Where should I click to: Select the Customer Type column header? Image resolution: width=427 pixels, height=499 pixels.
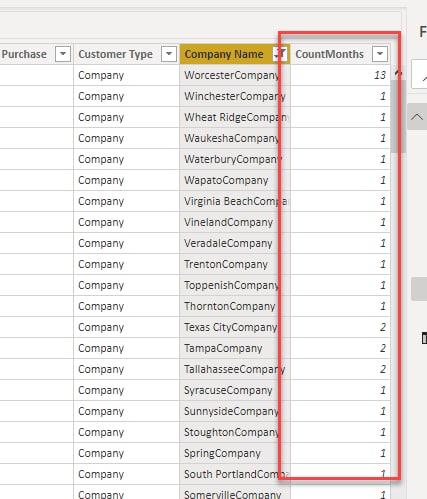click(126, 54)
